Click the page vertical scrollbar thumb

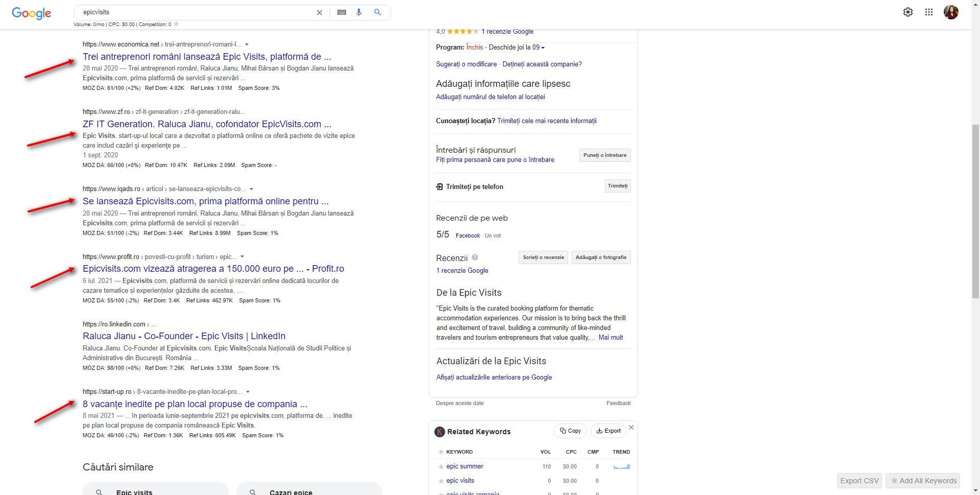click(975, 212)
